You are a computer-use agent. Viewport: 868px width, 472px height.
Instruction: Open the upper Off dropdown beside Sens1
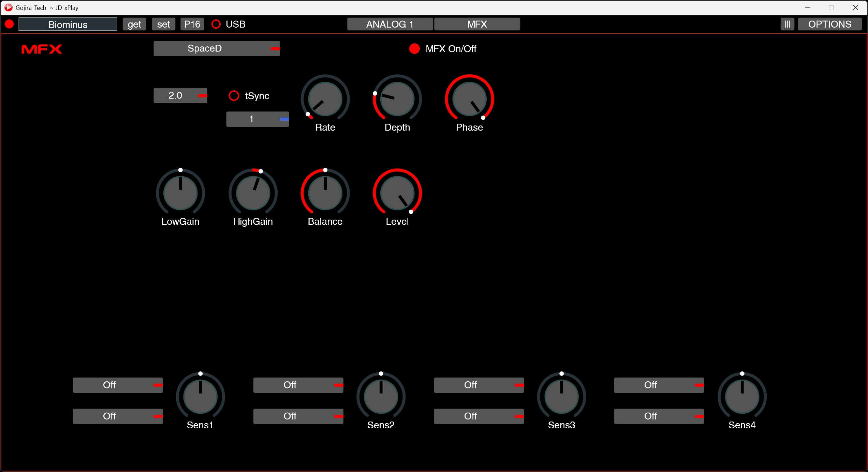118,385
